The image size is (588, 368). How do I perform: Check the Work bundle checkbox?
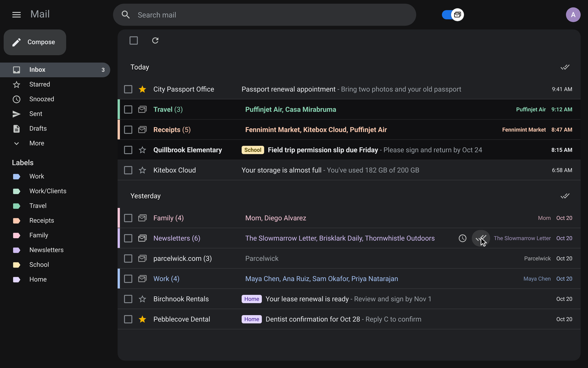pos(128,279)
